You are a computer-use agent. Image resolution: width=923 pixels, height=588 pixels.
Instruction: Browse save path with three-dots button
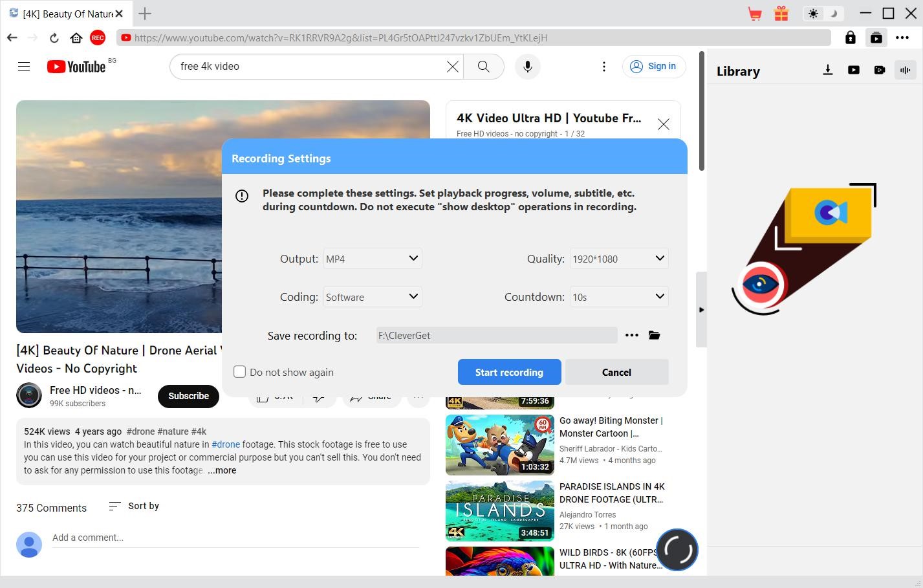pyautogui.click(x=631, y=335)
